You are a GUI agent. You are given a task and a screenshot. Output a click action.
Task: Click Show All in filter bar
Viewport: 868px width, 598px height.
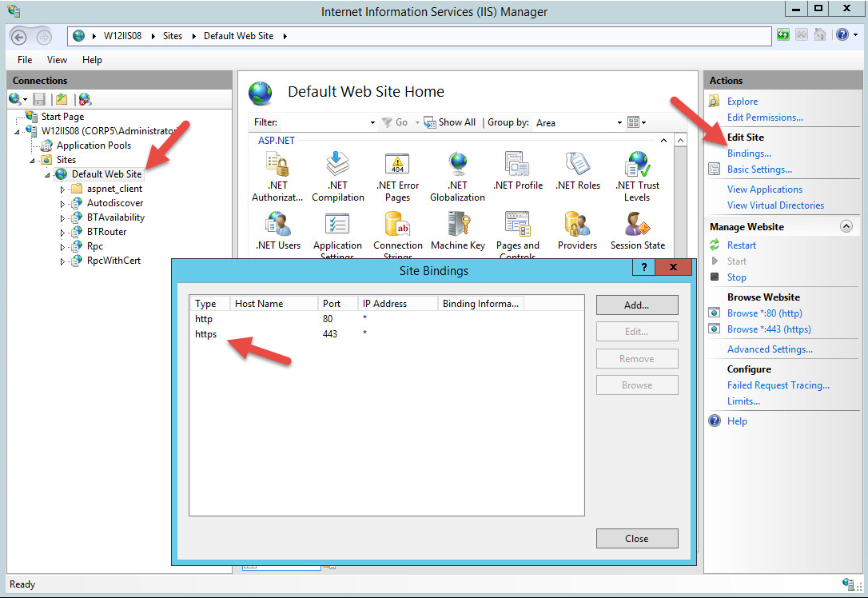pos(450,122)
